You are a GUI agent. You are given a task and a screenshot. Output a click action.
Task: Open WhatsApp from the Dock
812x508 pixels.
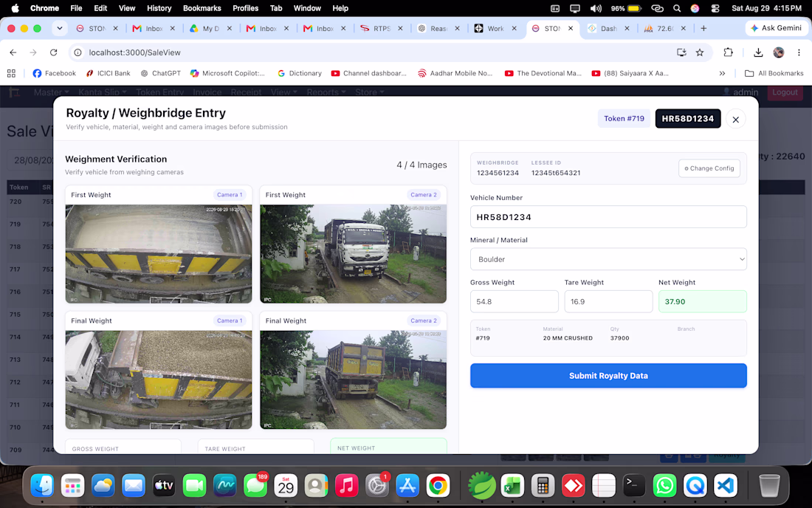click(x=664, y=486)
